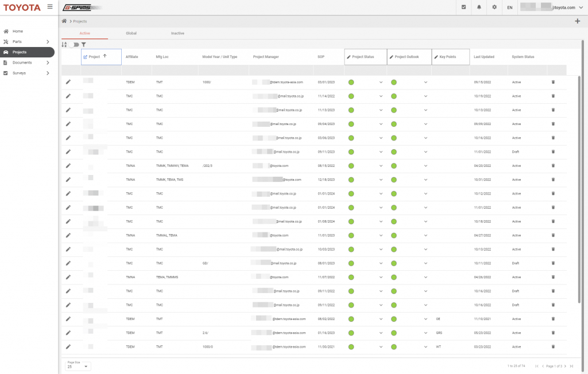Go to the next page of results
Viewport: 588px width, 374px height.
tap(565, 366)
